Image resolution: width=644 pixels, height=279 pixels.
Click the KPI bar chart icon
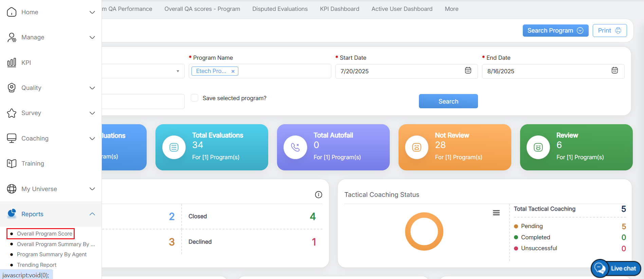12,62
